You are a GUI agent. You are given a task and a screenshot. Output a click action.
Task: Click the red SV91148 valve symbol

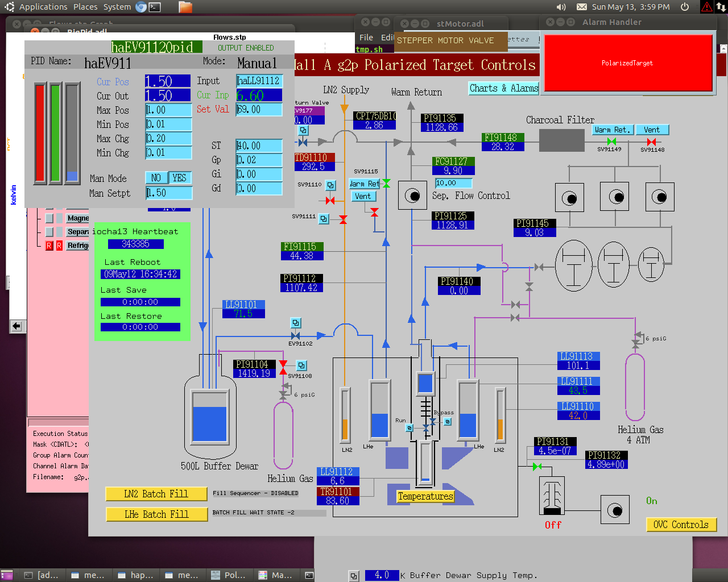click(x=651, y=142)
